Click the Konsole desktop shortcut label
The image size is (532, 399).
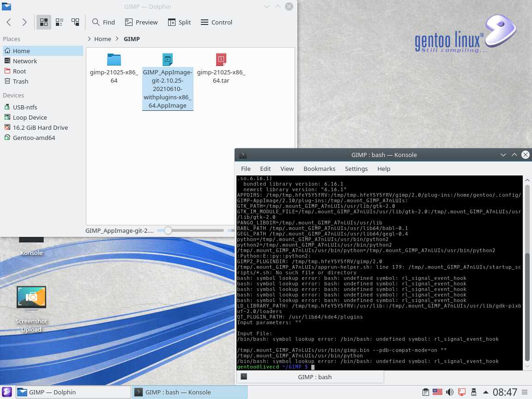[x=31, y=253]
